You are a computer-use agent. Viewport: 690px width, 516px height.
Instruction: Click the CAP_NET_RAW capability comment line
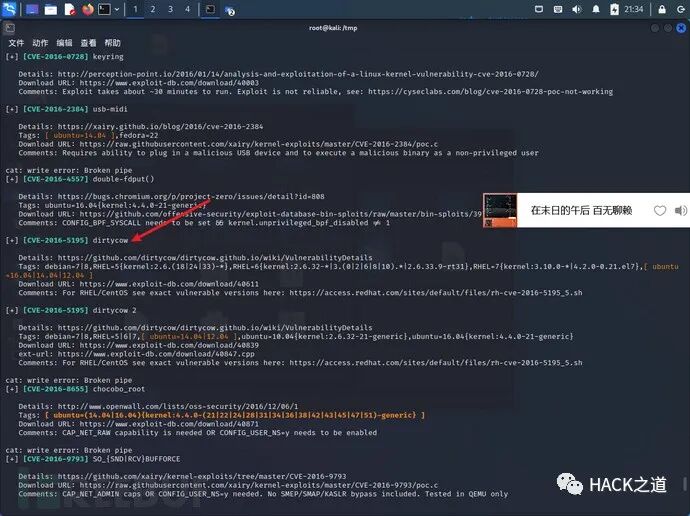[x=198, y=433]
